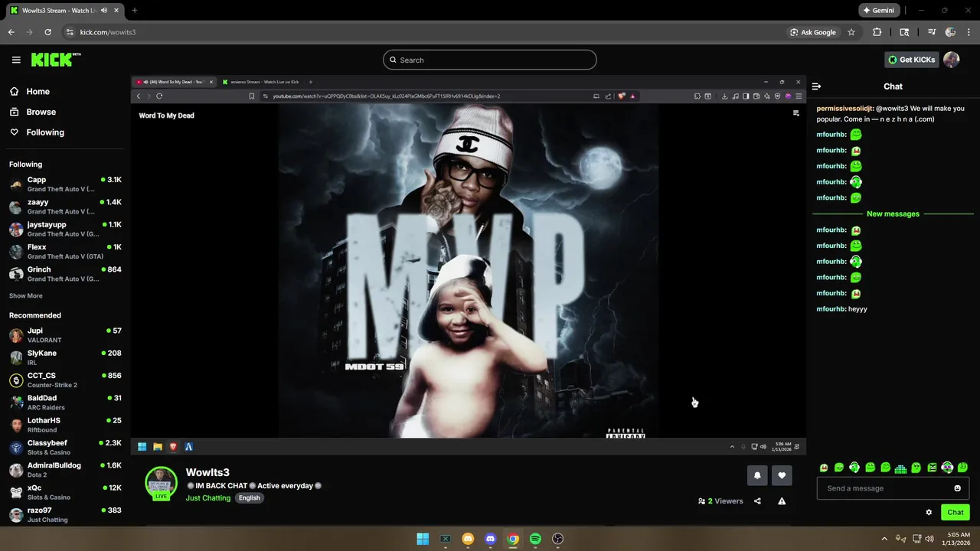Click the Ask Google lens button
Image resolution: width=980 pixels, height=551 pixels.
(x=813, y=32)
